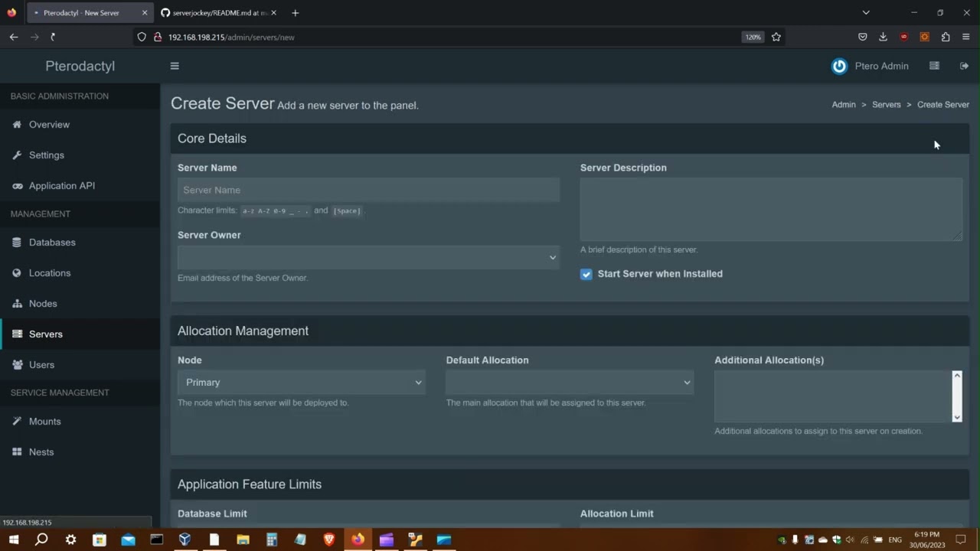Viewport: 980px width, 551px height.
Task: Click the Pterodactyl logo title
Action: tap(80, 66)
